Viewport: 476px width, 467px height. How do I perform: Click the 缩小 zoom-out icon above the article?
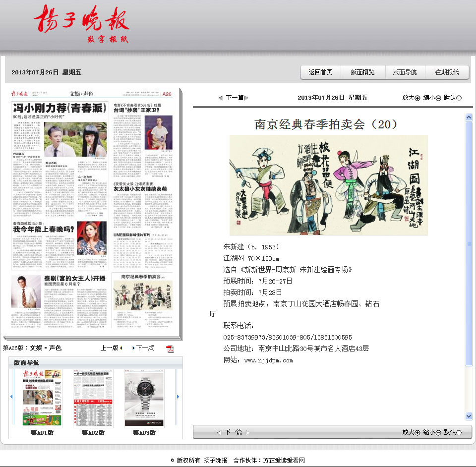click(x=438, y=98)
